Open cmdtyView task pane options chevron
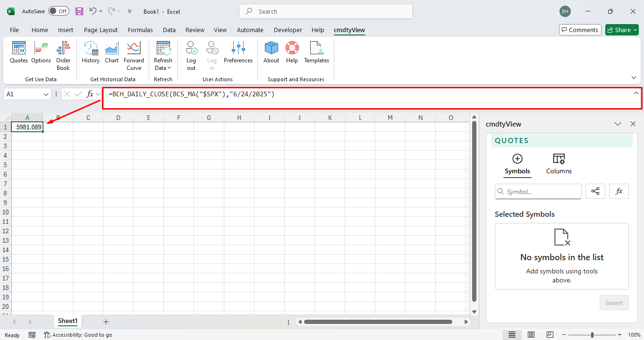The image size is (644, 340). pos(618,124)
